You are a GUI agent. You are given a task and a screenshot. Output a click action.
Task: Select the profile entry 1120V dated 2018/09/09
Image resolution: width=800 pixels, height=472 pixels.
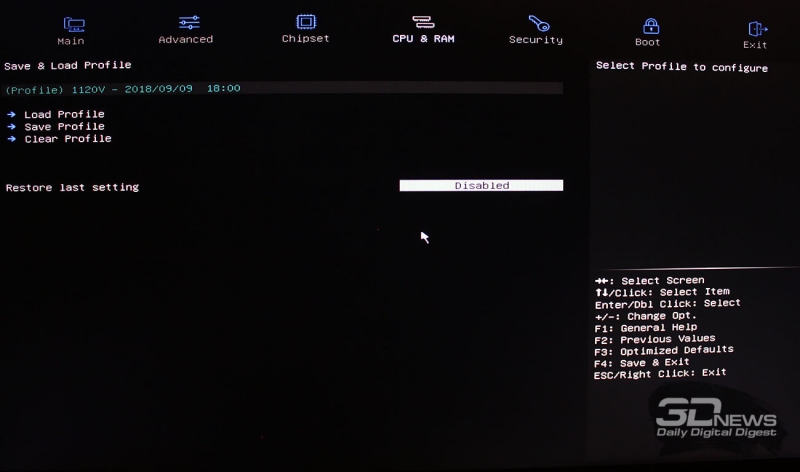coord(122,89)
